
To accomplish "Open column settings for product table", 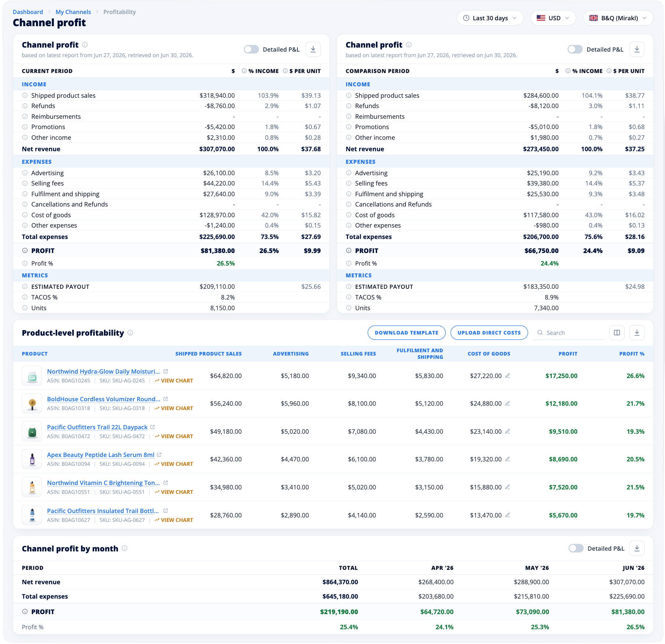I will click(x=617, y=333).
